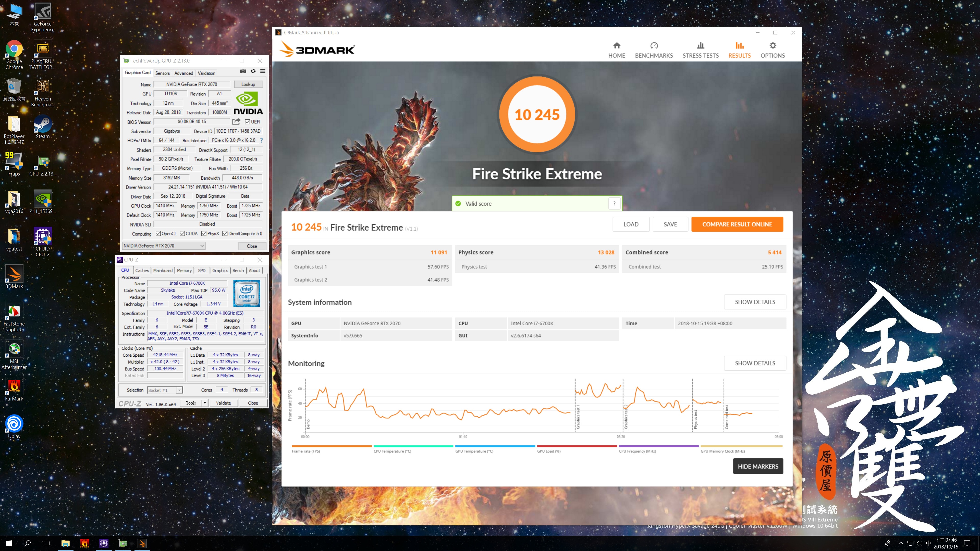Image resolution: width=980 pixels, height=551 pixels.
Task: Toggle OpenCL checkbox in GPU-Z
Action: point(158,233)
